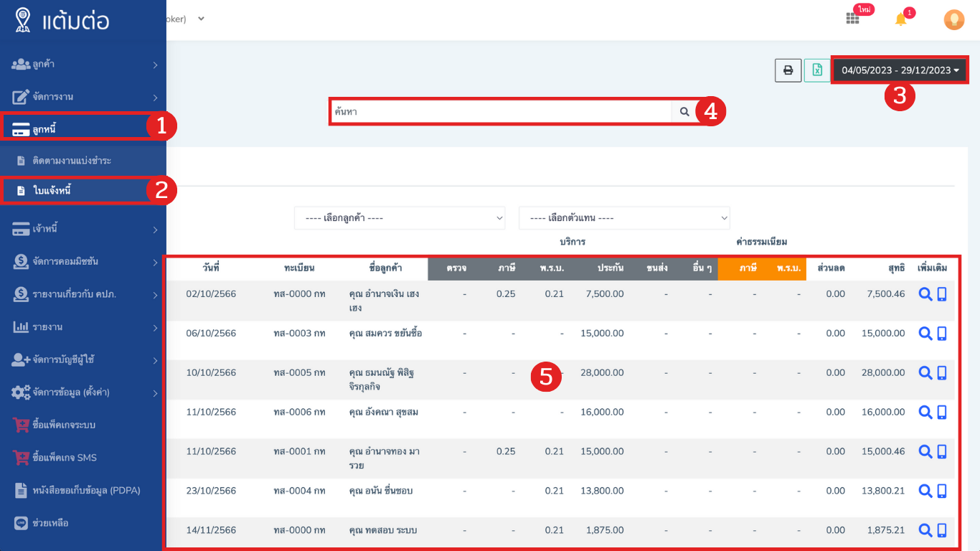The height and width of the screenshot is (551, 980).
Task: Open the apps grid icon in header
Action: click(852, 19)
